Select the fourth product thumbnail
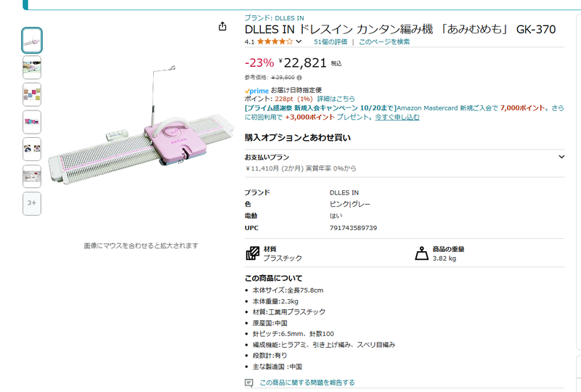The height and width of the screenshot is (392, 581). point(32,122)
